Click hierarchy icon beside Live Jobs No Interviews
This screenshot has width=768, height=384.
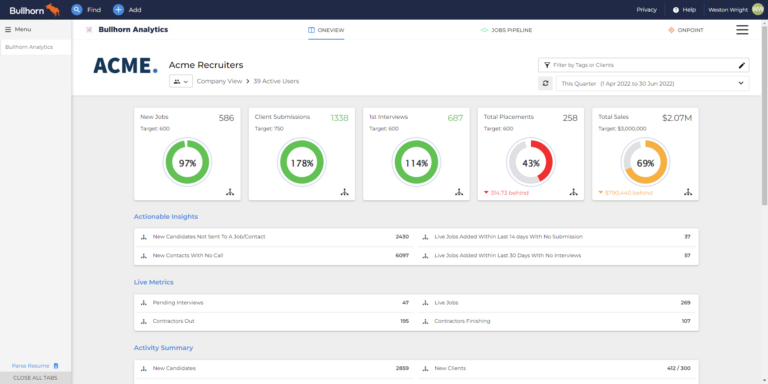(425, 256)
